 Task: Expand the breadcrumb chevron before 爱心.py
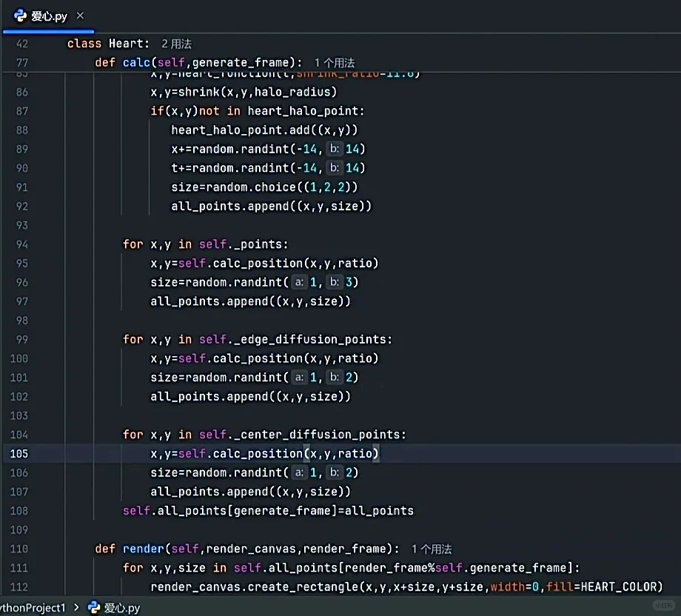pyautogui.click(x=76, y=607)
